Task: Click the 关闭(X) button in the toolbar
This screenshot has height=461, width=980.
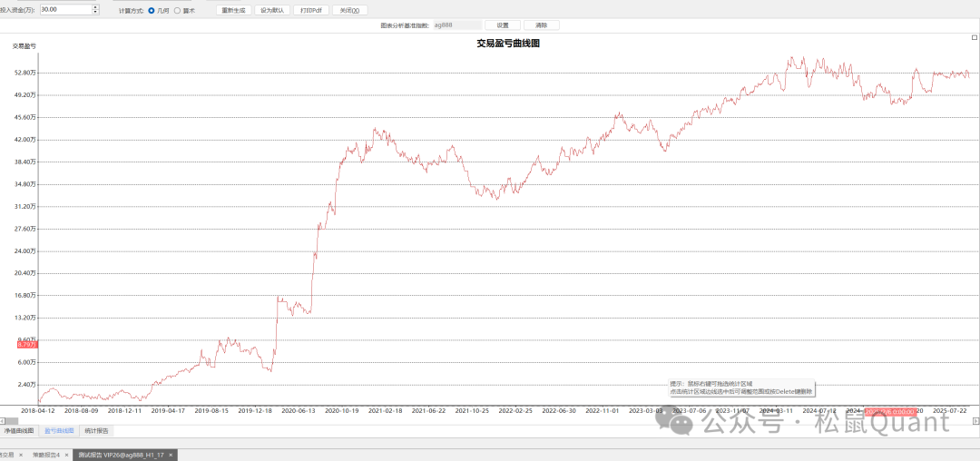Action: click(x=348, y=10)
